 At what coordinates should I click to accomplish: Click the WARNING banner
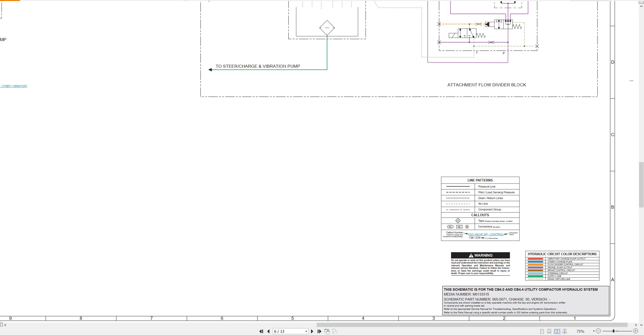click(480, 255)
